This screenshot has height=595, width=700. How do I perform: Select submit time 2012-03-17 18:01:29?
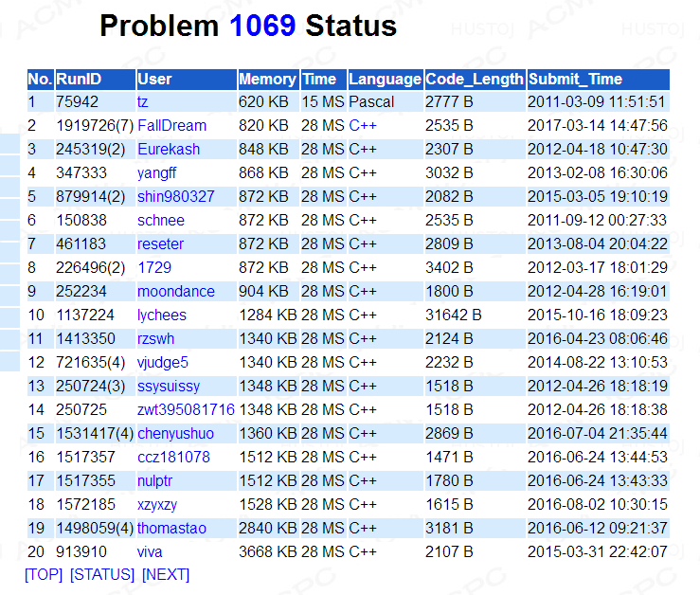coord(599,267)
